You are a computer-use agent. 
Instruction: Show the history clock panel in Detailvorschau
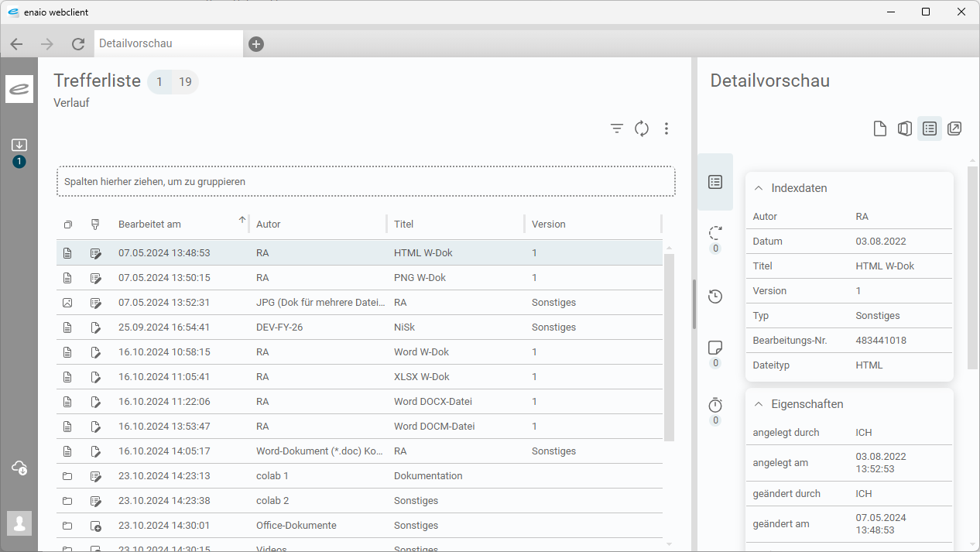[715, 297]
